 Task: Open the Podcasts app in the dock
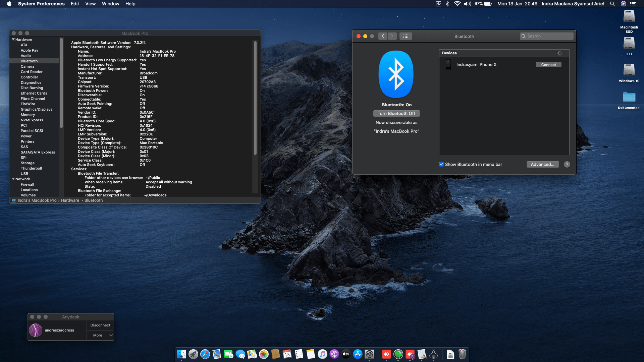point(334,354)
